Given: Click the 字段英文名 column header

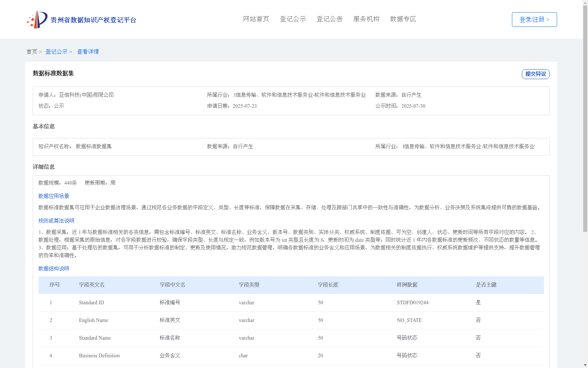Looking at the screenshot, I should pyautogui.click(x=92, y=285).
